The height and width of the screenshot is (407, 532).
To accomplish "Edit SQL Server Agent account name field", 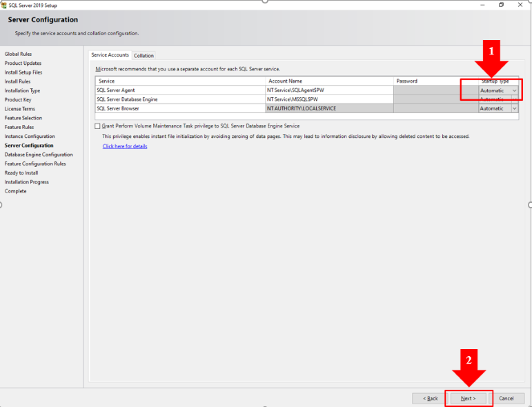I will click(329, 90).
